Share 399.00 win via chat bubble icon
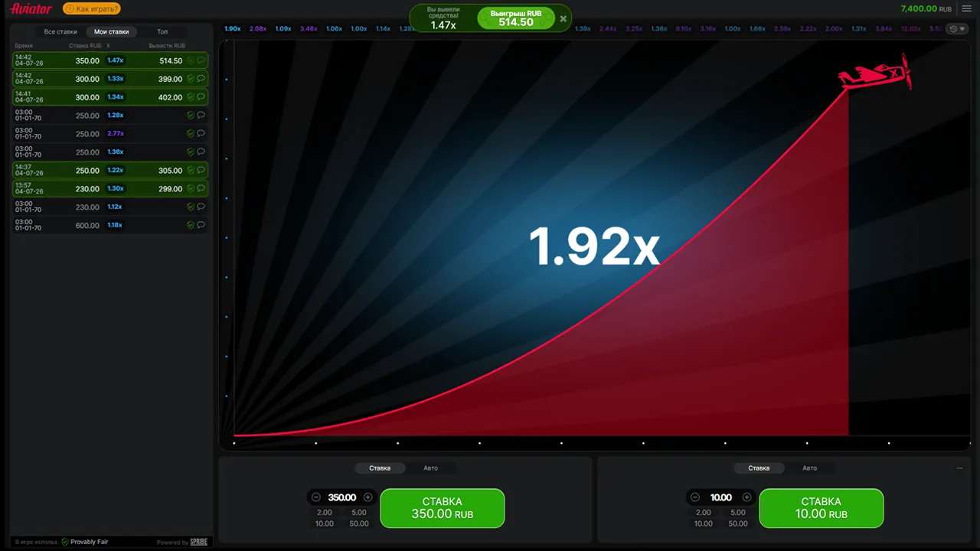980x551 pixels. [x=201, y=79]
